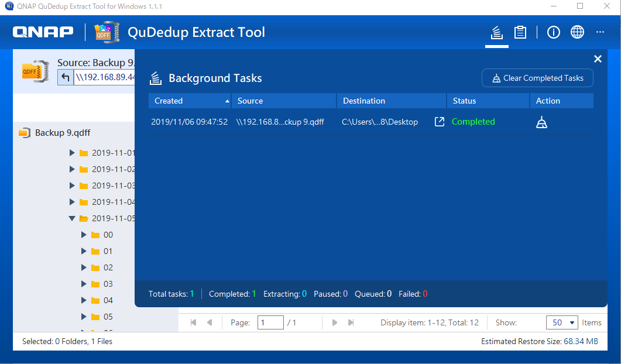Click the Page number input field
The width and height of the screenshot is (621, 364).
point(270,322)
